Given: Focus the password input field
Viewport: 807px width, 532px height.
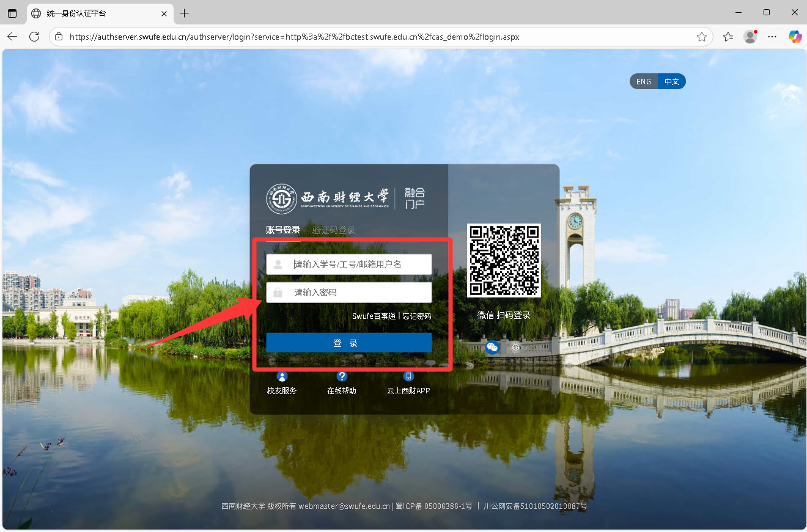Looking at the screenshot, I should click(x=349, y=293).
